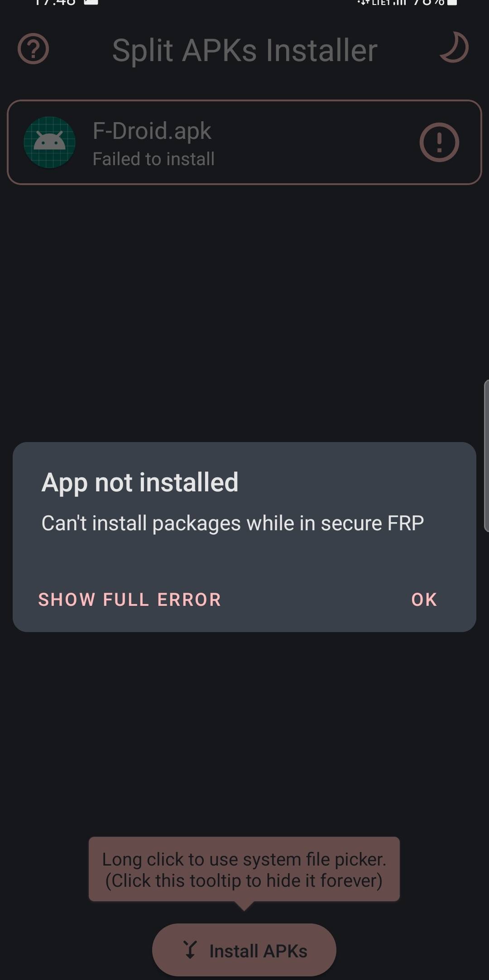Click SHOW FULL ERROR in the dialog
489x980 pixels.
click(x=129, y=599)
